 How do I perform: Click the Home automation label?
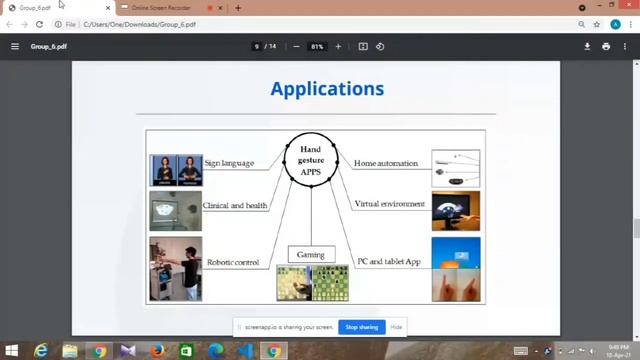tap(386, 163)
